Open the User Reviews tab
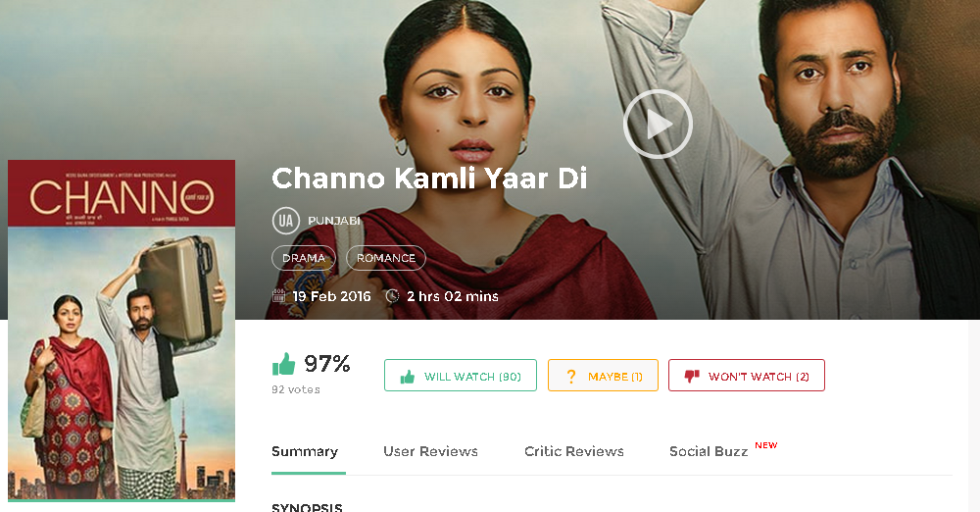Screen dimensions: 980x512 (x=430, y=451)
